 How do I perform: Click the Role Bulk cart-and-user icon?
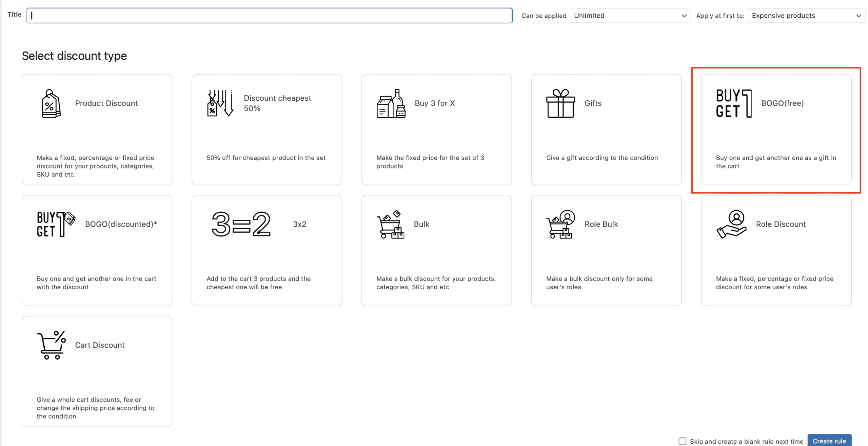tap(560, 224)
